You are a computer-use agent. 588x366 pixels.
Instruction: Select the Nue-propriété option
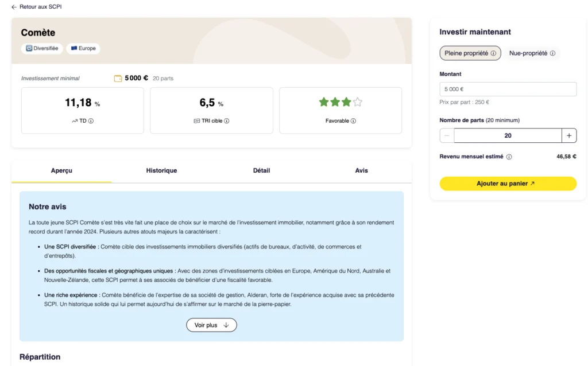click(529, 53)
